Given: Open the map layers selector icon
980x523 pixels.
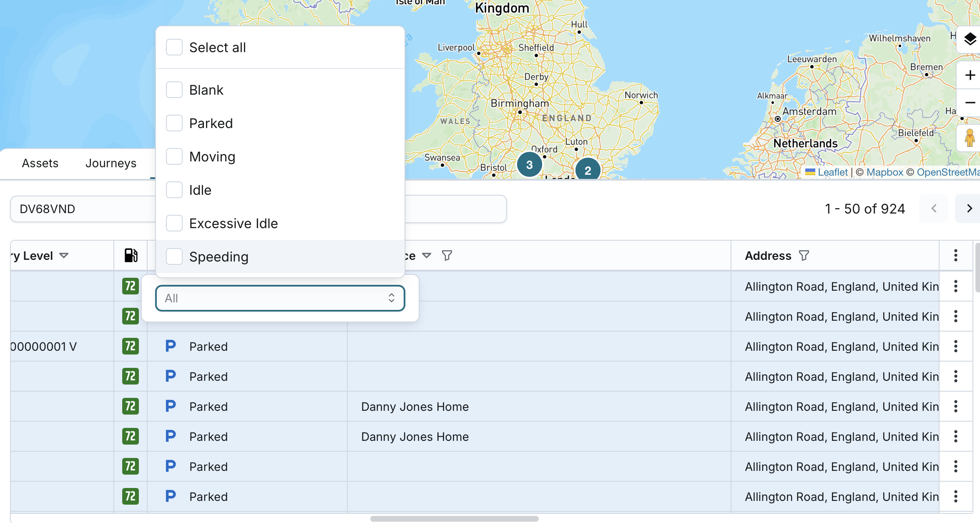Looking at the screenshot, I should [970, 40].
